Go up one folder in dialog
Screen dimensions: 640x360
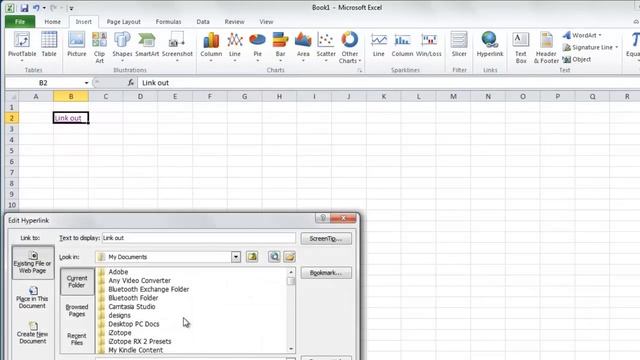pos(252,257)
